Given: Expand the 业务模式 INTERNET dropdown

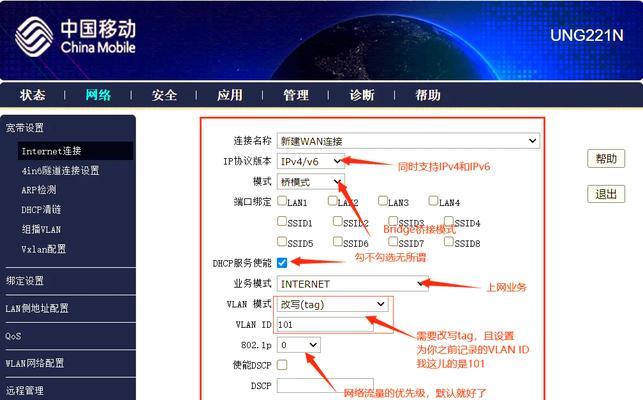Looking at the screenshot, I should point(353,283).
